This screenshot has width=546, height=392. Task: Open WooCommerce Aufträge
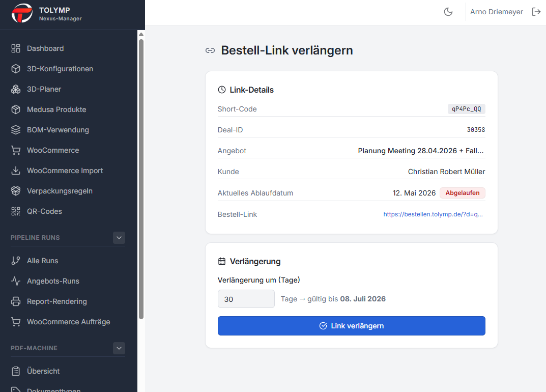tap(68, 322)
